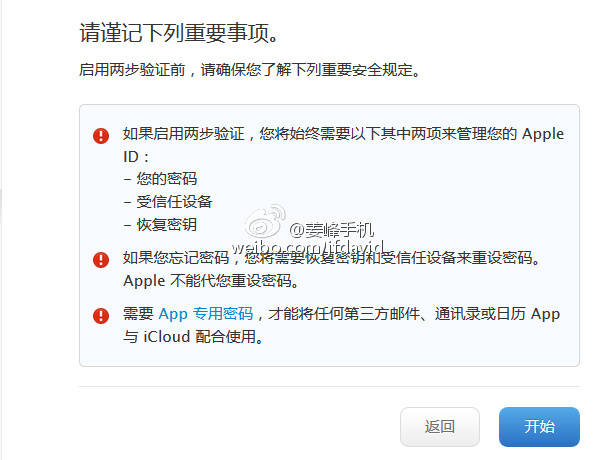Click the sentence 如果您忘记密码
The image size is (616, 460).
click(x=176, y=258)
